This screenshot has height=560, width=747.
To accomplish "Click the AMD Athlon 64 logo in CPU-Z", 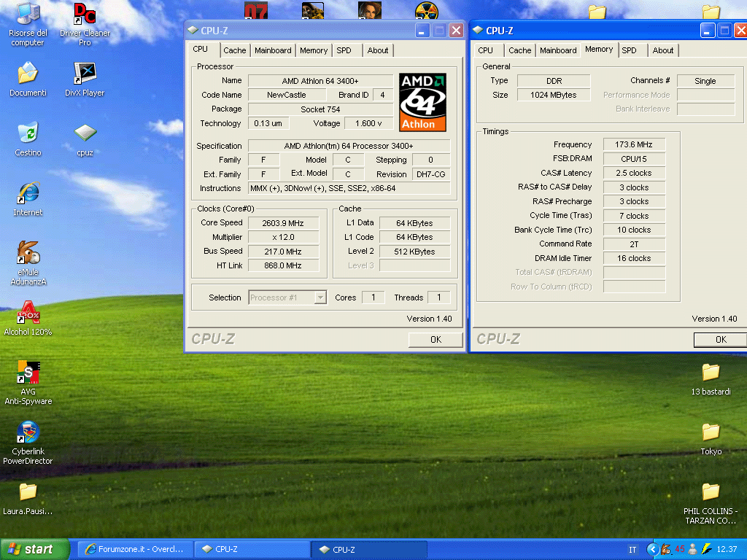I will pos(422,102).
